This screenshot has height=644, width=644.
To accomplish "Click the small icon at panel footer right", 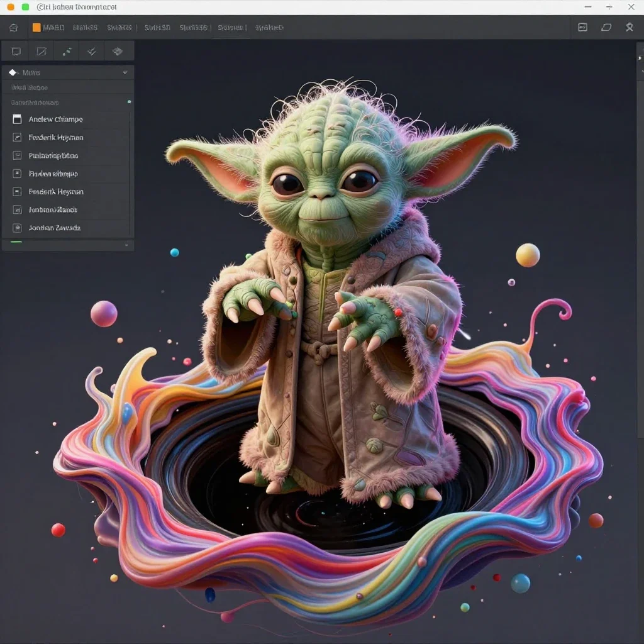I will pyautogui.click(x=126, y=245).
